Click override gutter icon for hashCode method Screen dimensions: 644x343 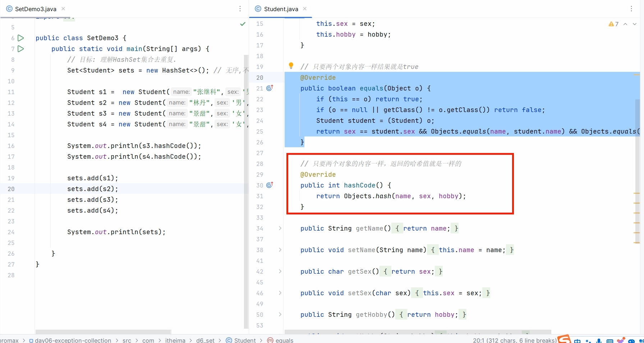tap(270, 185)
